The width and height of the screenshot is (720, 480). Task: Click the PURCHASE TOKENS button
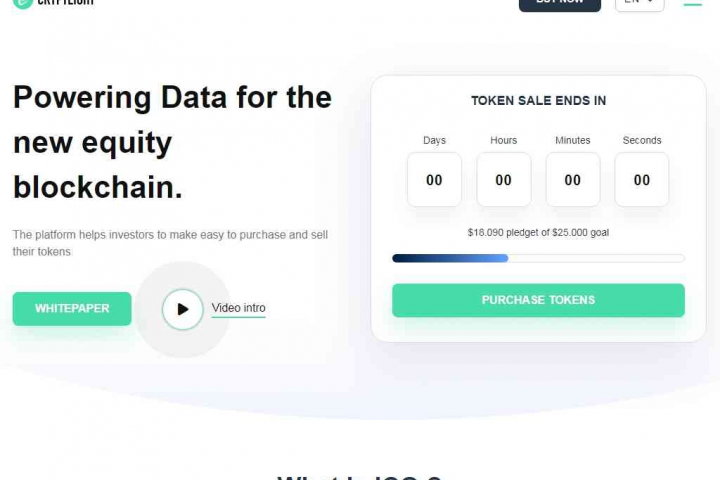pyautogui.click(x=538, y=300)
